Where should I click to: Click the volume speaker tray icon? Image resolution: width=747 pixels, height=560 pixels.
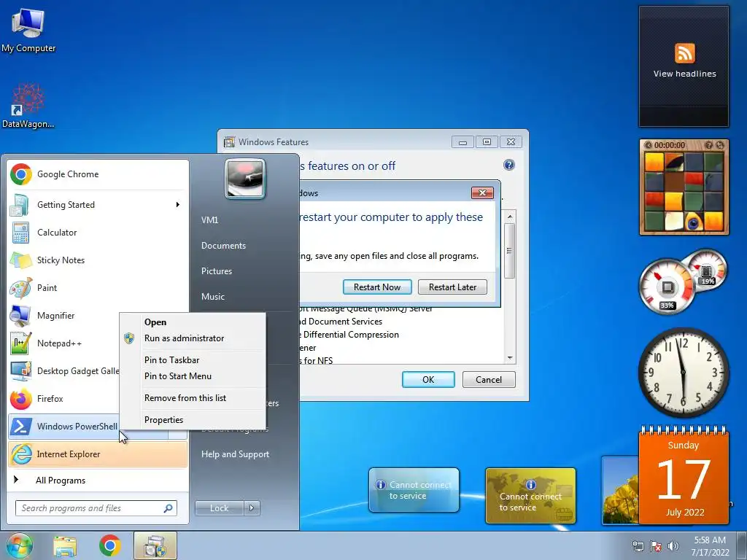tap(673, 546)
